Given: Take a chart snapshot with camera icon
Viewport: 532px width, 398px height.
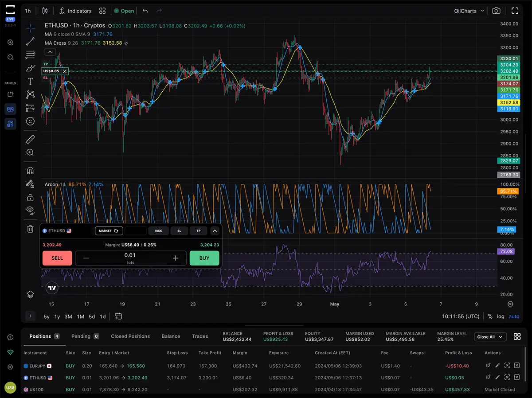Looking at the screenshot, I should 497,11.
